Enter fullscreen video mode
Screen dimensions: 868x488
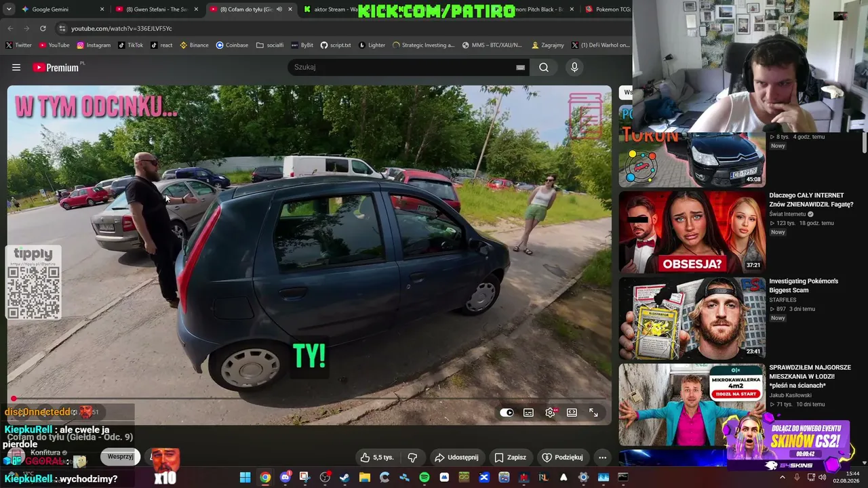point(593,412)
